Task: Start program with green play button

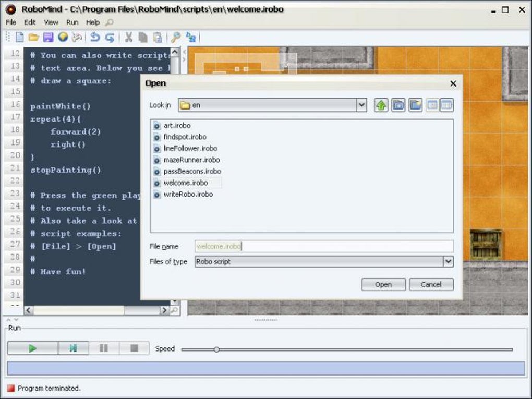Action: coord(32,348)
